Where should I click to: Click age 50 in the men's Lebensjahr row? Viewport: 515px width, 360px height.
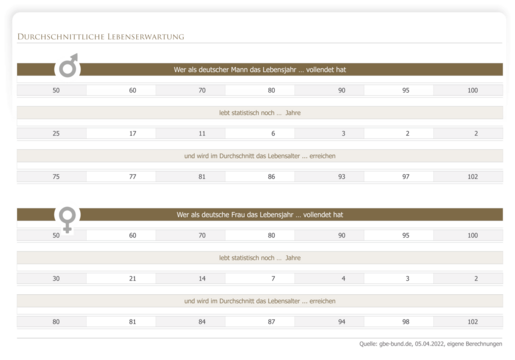tap(56, 90)
